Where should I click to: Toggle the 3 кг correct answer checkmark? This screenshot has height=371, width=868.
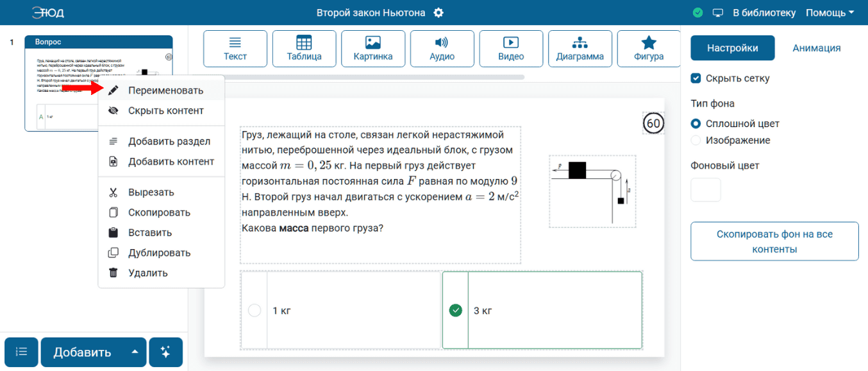[456, 311]
